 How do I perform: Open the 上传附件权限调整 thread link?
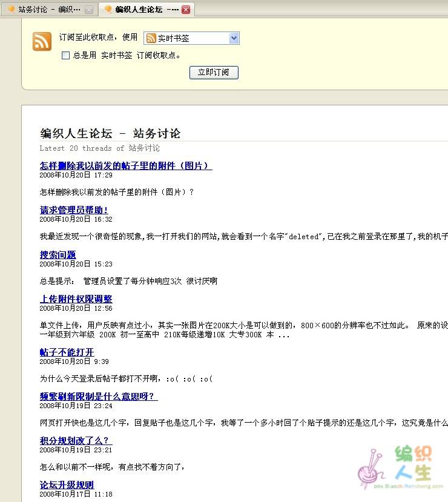(76, 299)
